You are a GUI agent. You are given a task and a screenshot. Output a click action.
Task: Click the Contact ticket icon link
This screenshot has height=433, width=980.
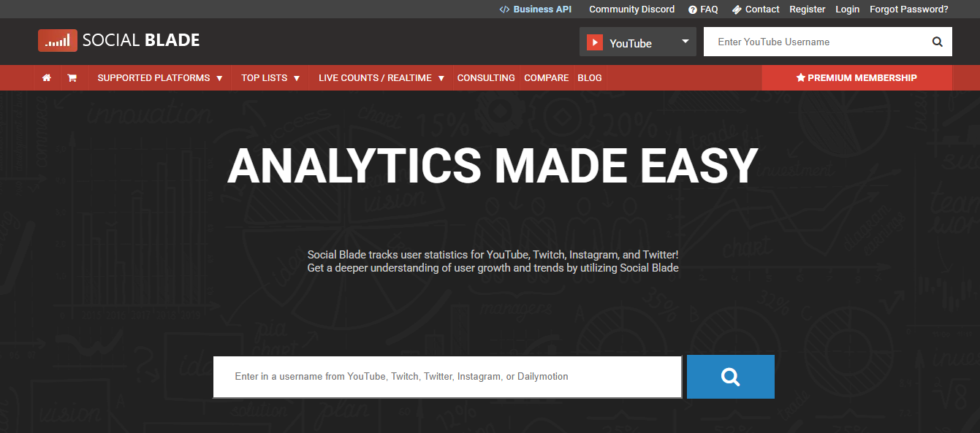[x=756, y=9]
